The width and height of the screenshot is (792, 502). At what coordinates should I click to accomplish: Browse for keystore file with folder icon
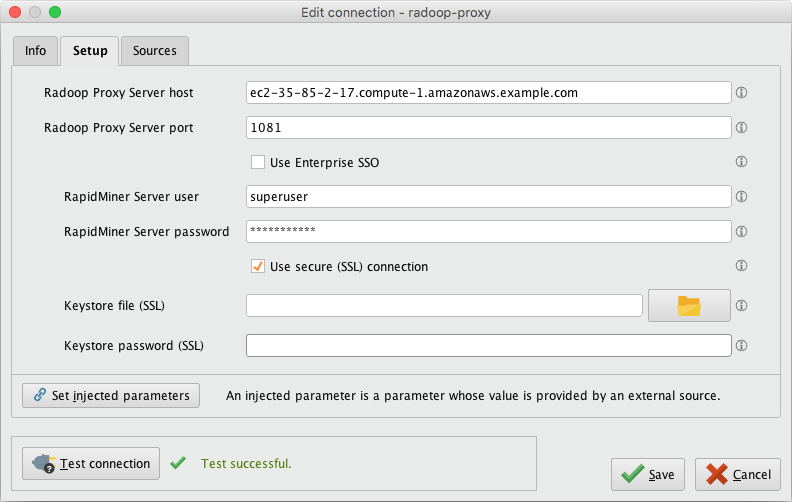pyautogui.click(x=689, y=306)
